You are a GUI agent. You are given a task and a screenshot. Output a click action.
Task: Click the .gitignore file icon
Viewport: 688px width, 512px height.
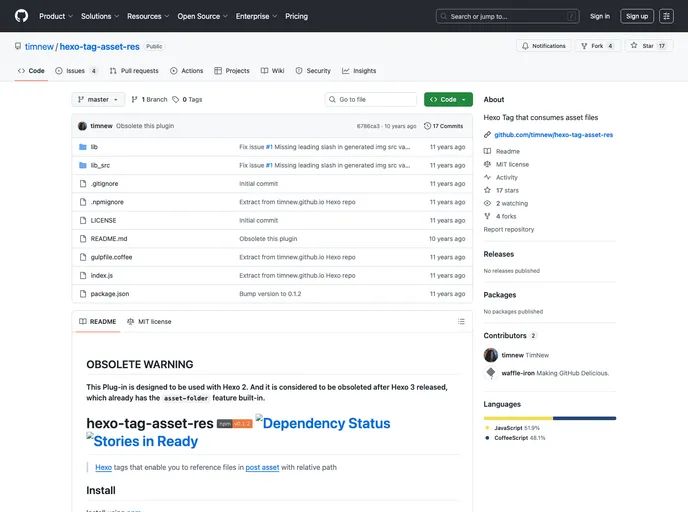point(82,184)
